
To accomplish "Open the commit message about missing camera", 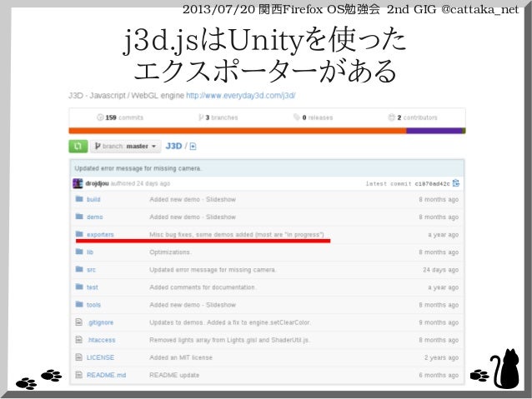I will click(x=138, y=168).
